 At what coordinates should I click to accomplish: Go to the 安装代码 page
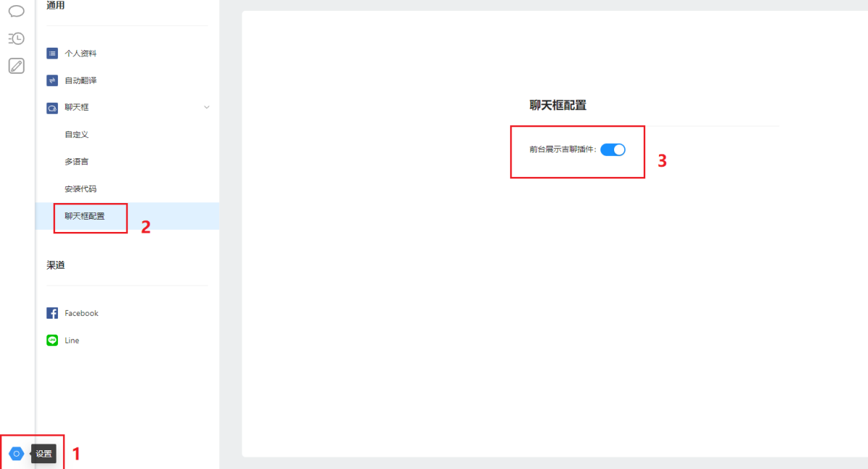(80, 189)
